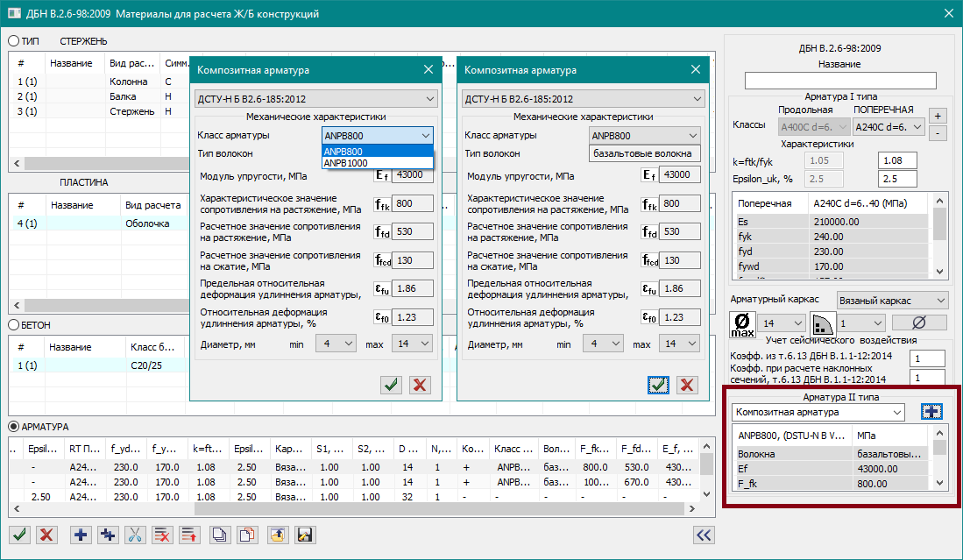The height and width of the screenshot is (560, 963).
Task: Select the ТИП radio button
Action: 14,41
